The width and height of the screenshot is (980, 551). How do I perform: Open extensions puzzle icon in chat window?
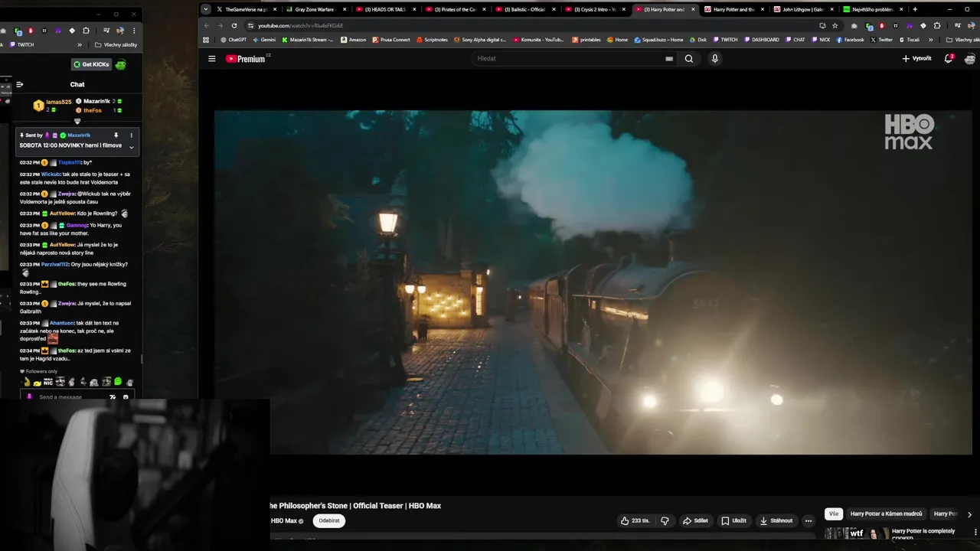[x=87, y=31]
